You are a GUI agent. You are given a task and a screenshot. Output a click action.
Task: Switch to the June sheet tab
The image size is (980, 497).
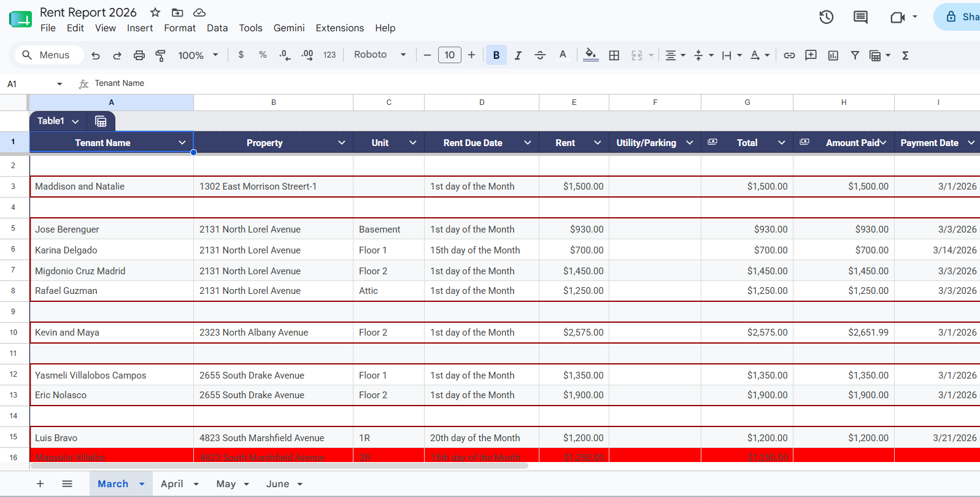coord(277,484)
